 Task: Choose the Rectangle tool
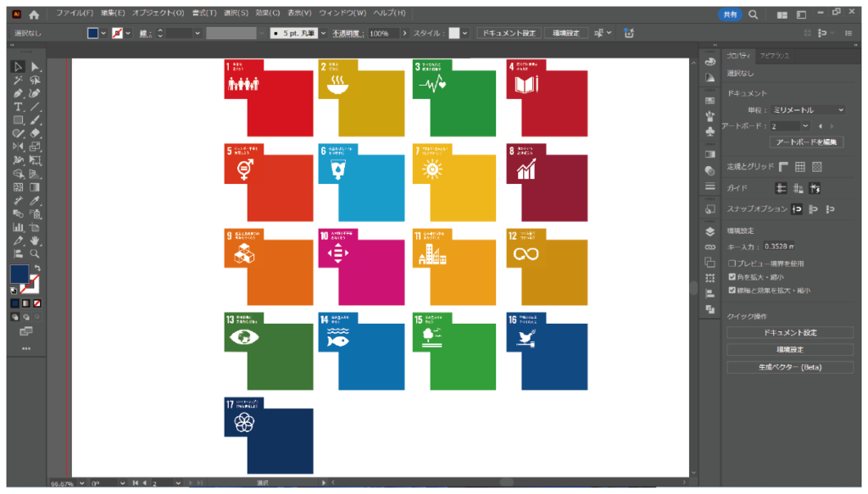pyautogui.click(x=19, y=120)
